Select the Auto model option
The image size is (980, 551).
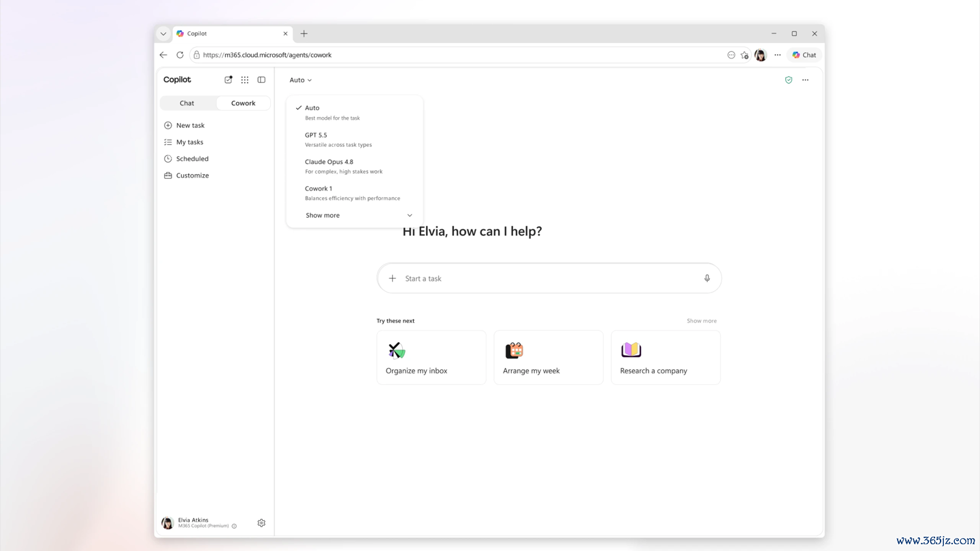coord(355,112)
